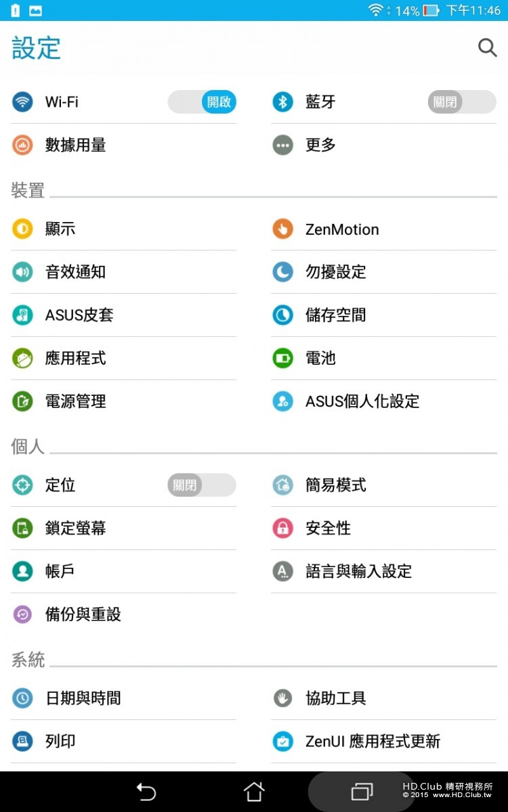Go to 備份與重設 backup and reset

[83, 614]
